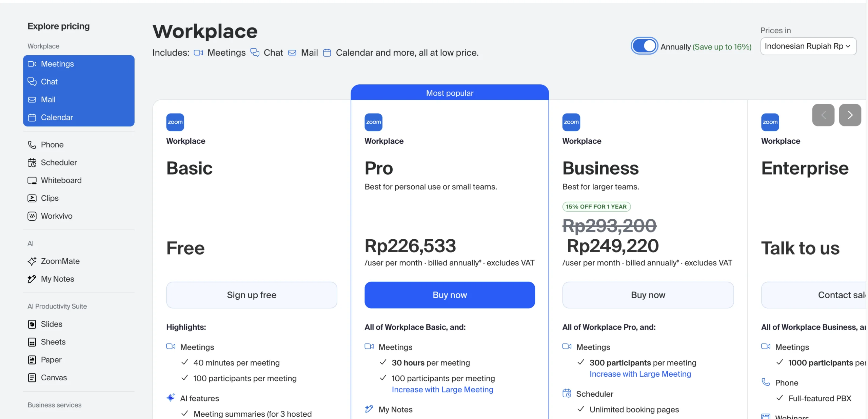Click '40 minutes per meeting' in Basic
This screenshot has height=419, width=868.
[236, 363]
